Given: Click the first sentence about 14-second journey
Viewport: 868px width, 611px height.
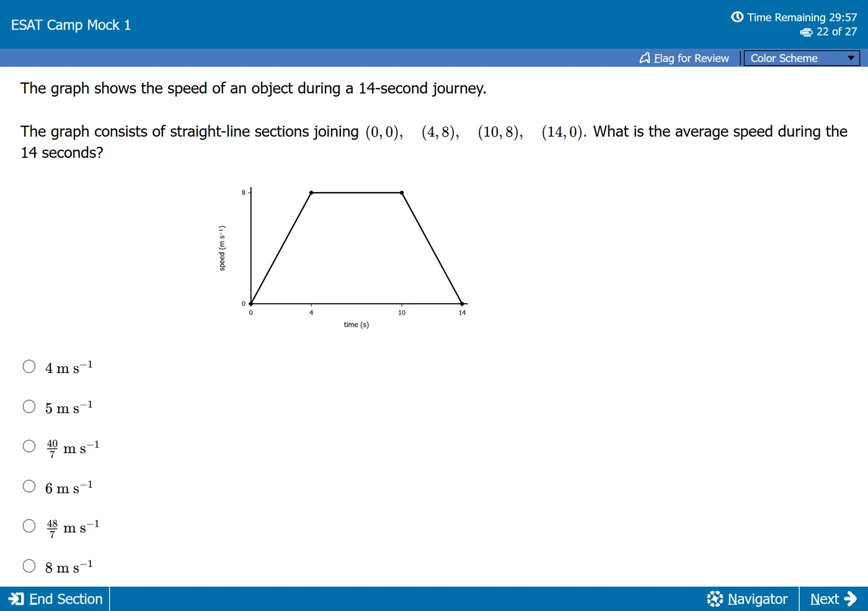Looking at the screenshot, I should point(253,89).
